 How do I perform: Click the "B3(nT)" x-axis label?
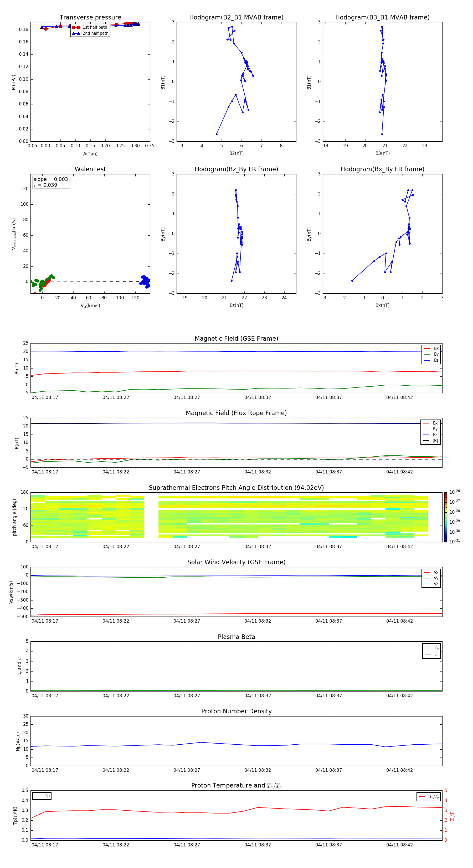click(382, 153)
